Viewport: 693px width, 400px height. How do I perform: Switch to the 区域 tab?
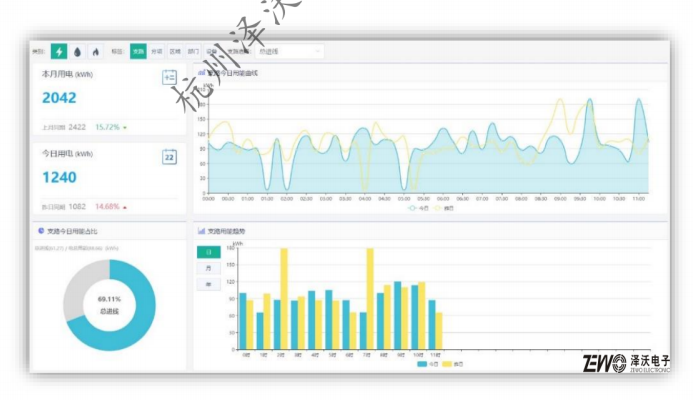tap(175, 51)
